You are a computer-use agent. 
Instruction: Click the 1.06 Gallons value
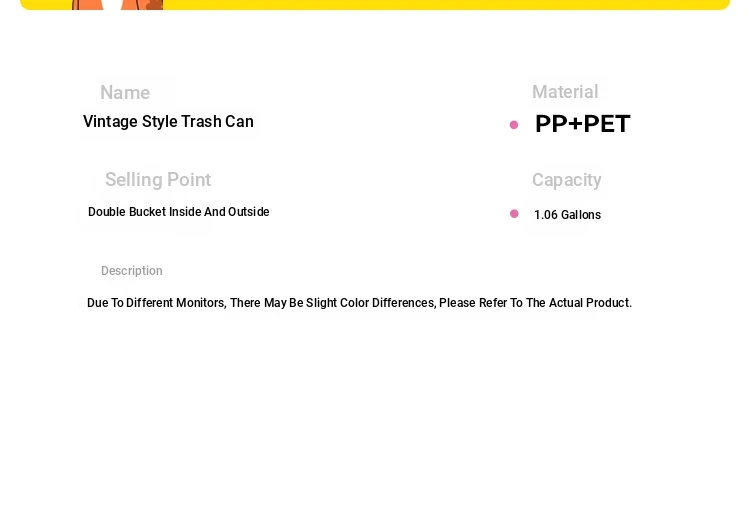568,215
